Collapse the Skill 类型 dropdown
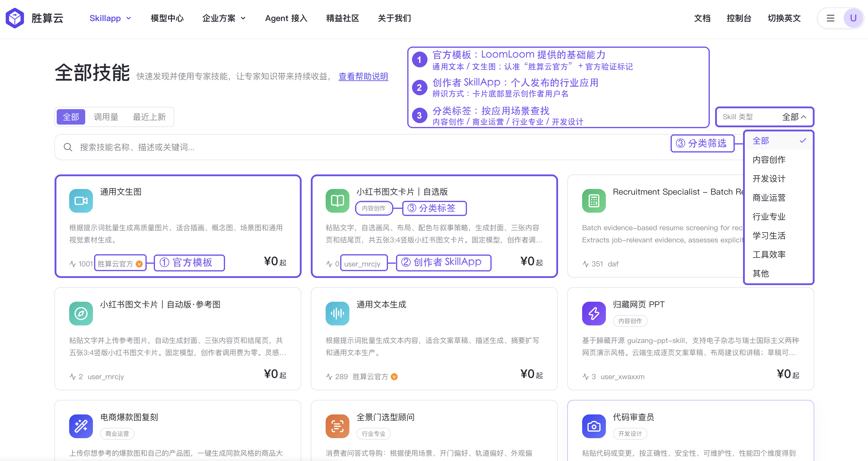 coord(765,117)
